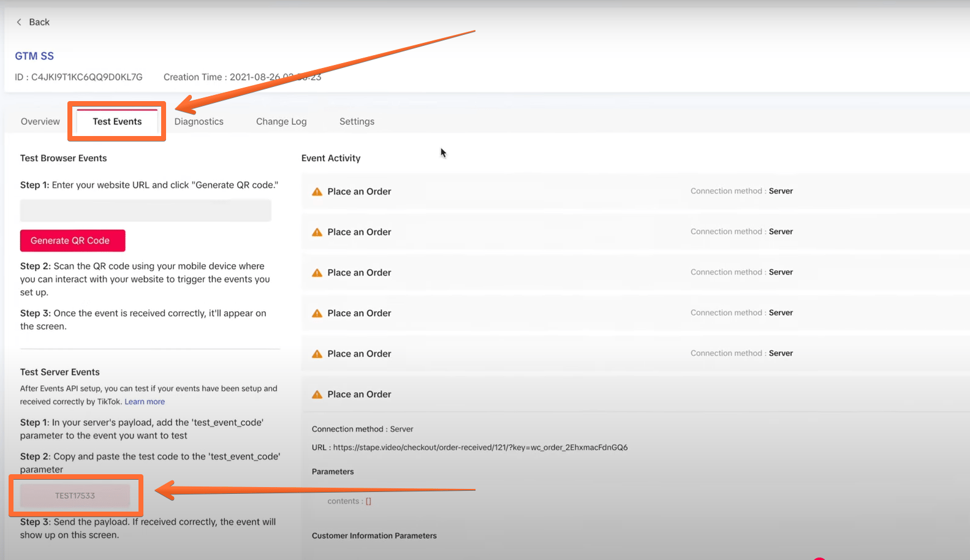The height and width of the screenshot is (560, 970).
Task: Follow the Learn more link
Action: 145,402
